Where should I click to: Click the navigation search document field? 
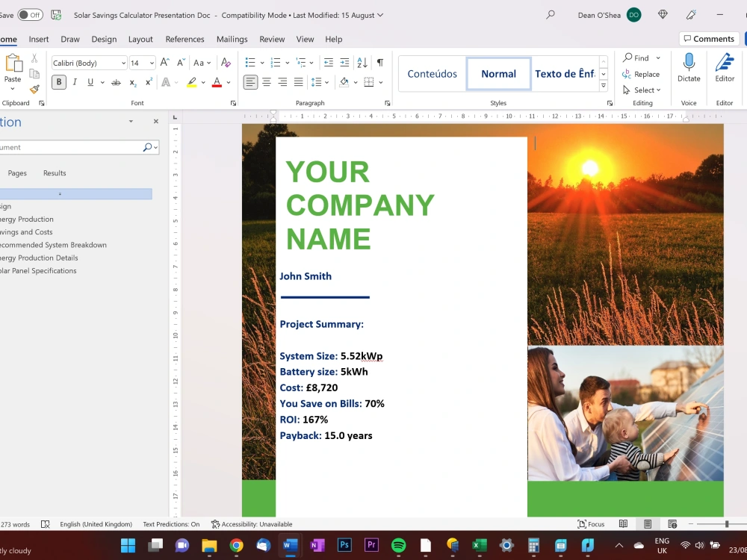[x=70, y=147]
